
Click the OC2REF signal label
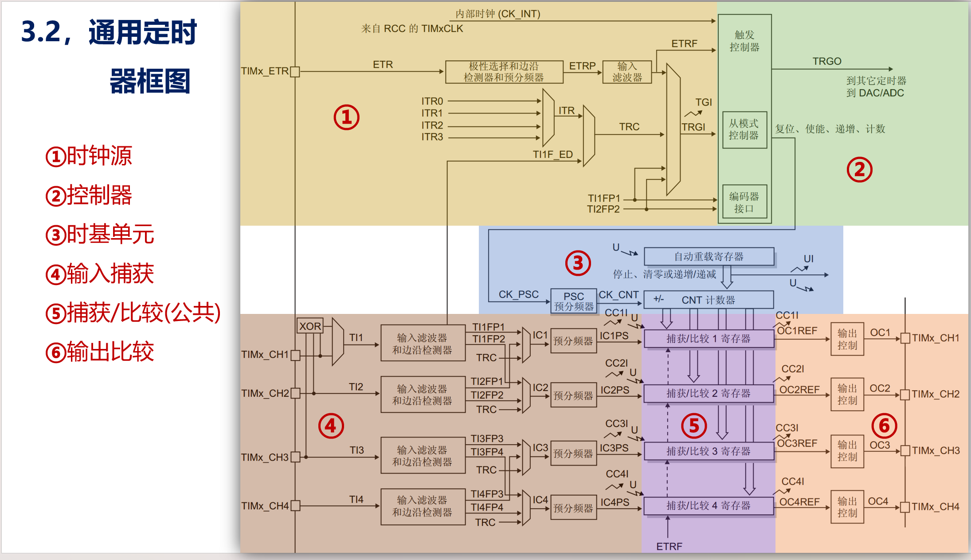(x=799, y=390)
